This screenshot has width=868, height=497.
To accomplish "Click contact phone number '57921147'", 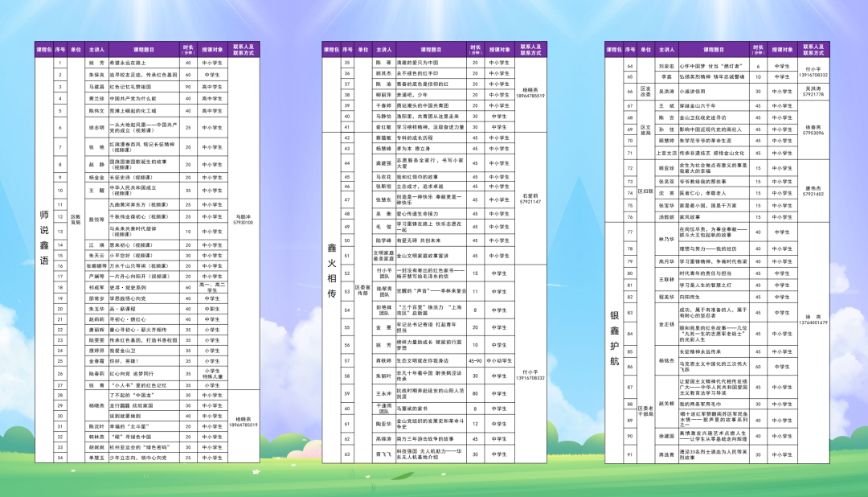I will click(530, 202).
